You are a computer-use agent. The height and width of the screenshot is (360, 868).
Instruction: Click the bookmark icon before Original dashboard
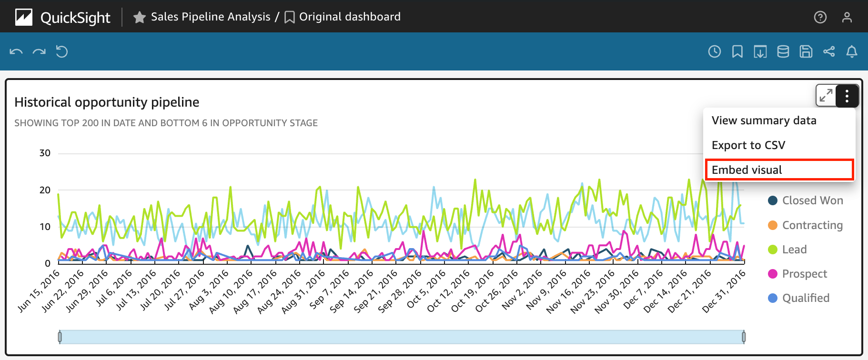[289, 17]
